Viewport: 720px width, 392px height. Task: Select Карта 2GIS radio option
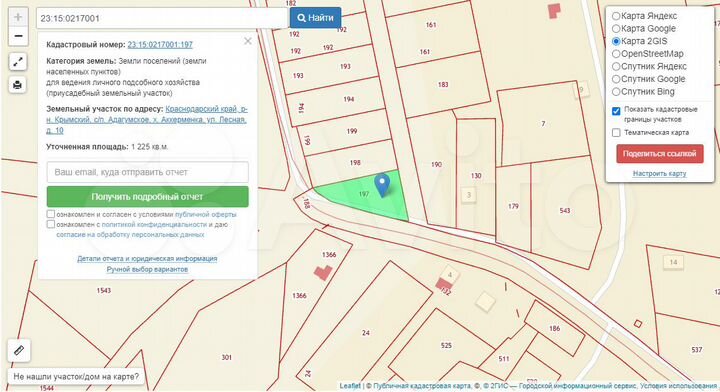tap(616, 41)
